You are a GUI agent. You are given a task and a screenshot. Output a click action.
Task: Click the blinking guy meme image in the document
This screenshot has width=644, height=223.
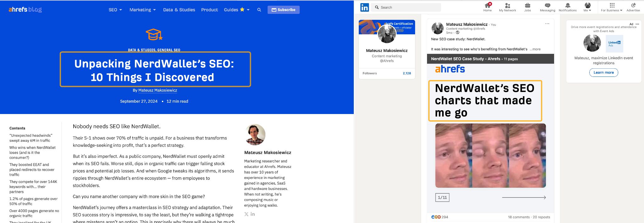(491, 156)
